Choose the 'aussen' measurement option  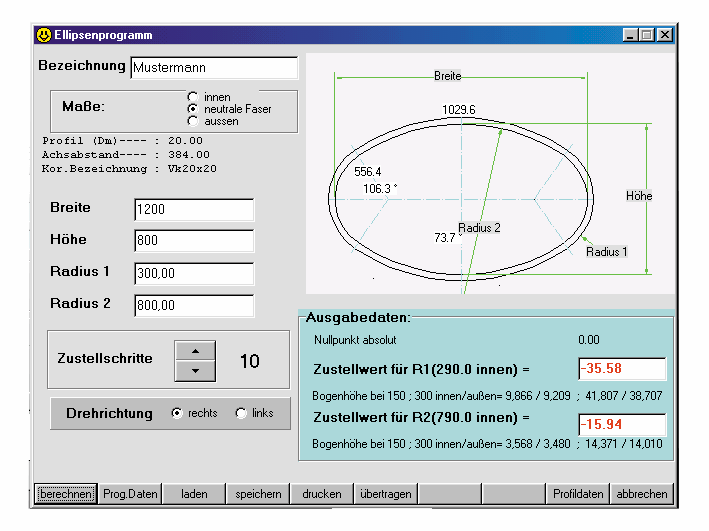tap(193, 121)
